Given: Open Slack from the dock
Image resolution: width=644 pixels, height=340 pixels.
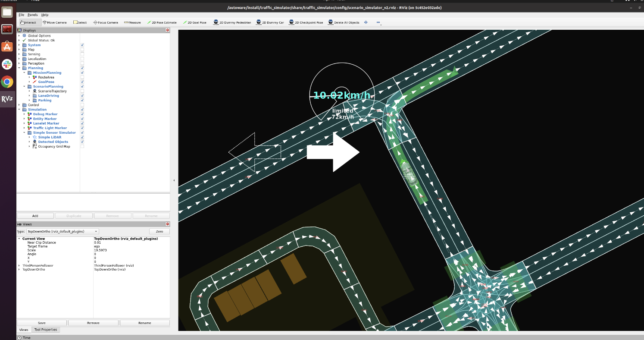Looking at the screenshot, I should click(x=7, y=64).
